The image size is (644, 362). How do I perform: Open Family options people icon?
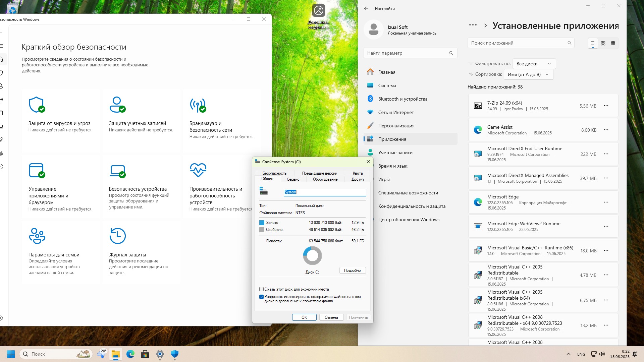click(x=37, y=236)
